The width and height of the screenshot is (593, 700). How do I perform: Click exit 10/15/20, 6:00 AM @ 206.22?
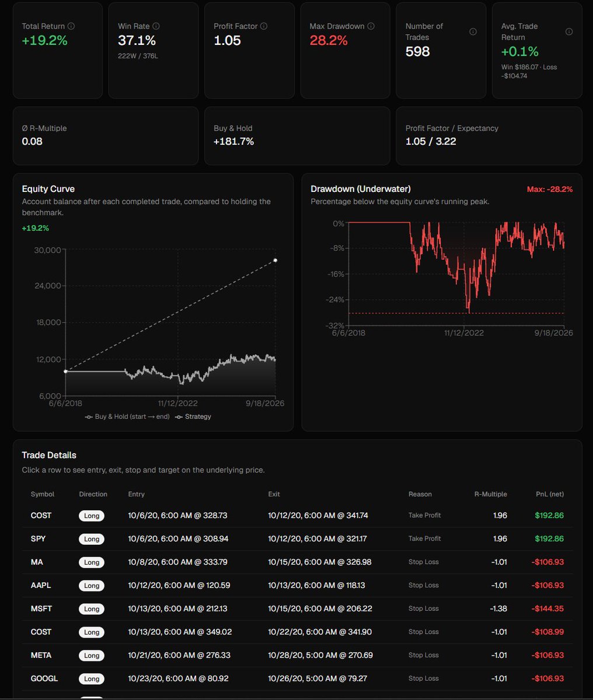click(320, 609)
